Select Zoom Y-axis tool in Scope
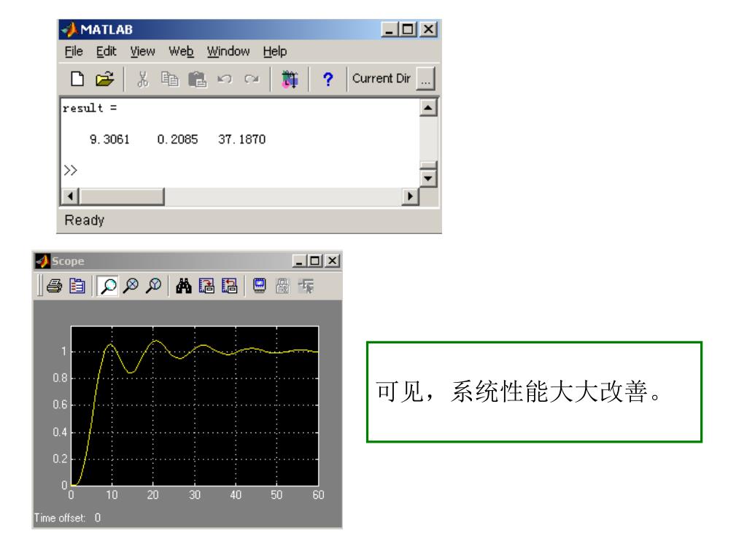 pos(153,286)
